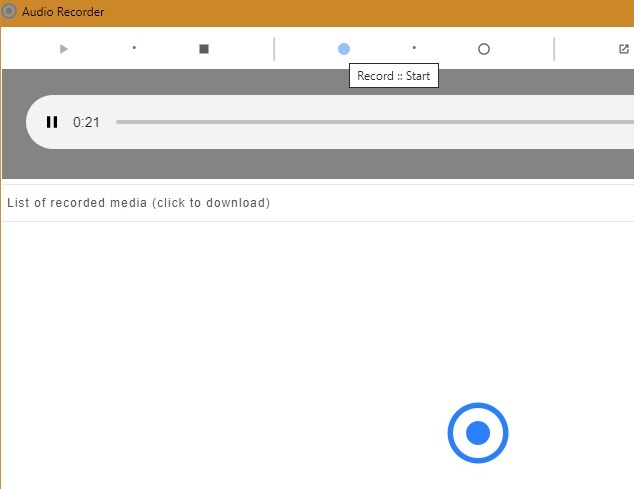This screenshot has width=634, height=489.
Task: Open the recorder in an external window
Action: [x=624, y=49]
